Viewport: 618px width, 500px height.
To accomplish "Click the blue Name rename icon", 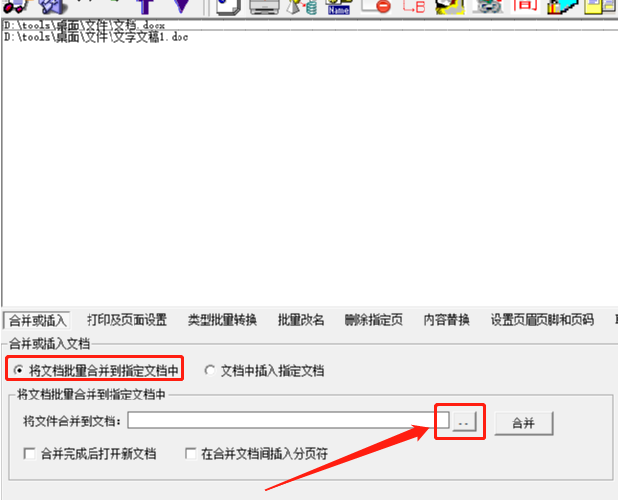I will tap(339, 7).
